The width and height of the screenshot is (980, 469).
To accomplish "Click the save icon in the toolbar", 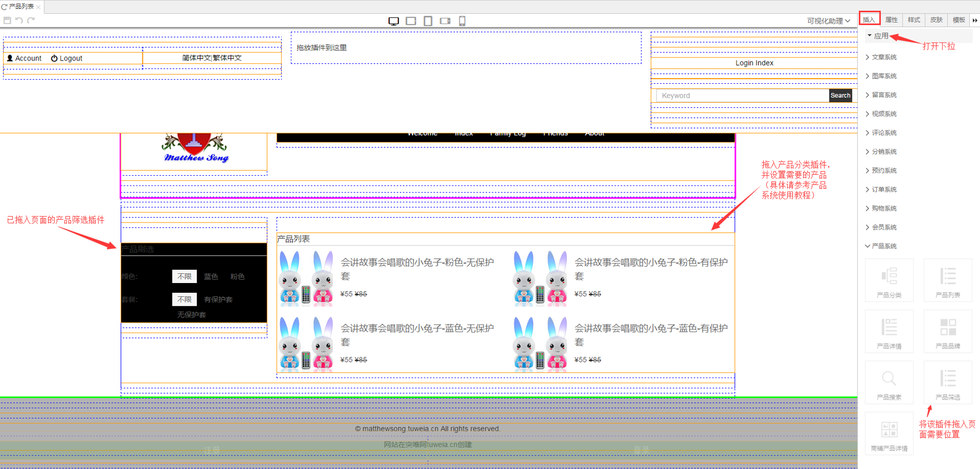I will pyautogui.click(x=7, y=21).
